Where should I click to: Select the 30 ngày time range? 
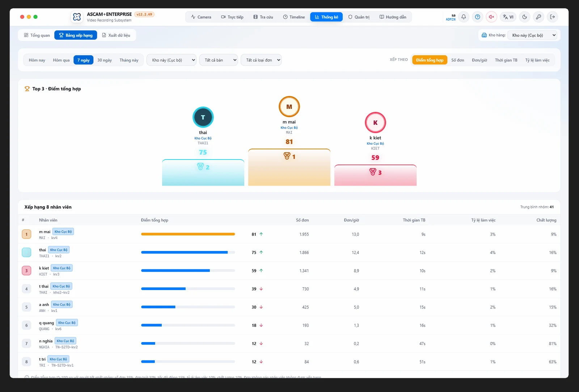[105, 60]
